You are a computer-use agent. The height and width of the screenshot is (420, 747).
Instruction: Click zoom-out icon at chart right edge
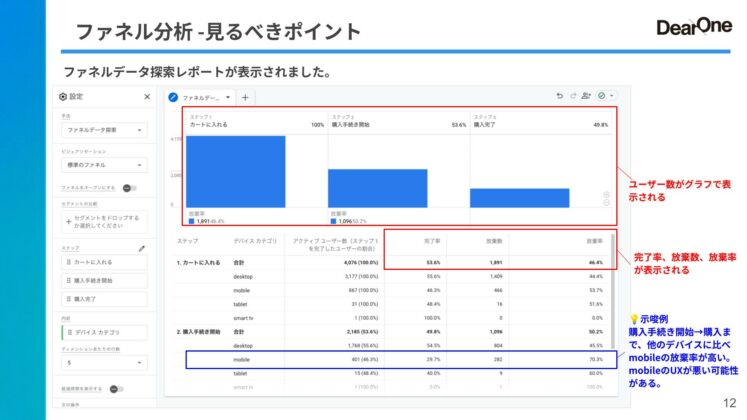tap(606, 202)
